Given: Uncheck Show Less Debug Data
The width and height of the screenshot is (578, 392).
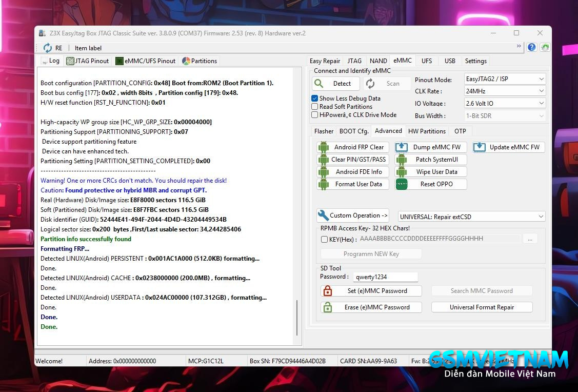Looking at the screenshot, I should [x=315, y=99].
